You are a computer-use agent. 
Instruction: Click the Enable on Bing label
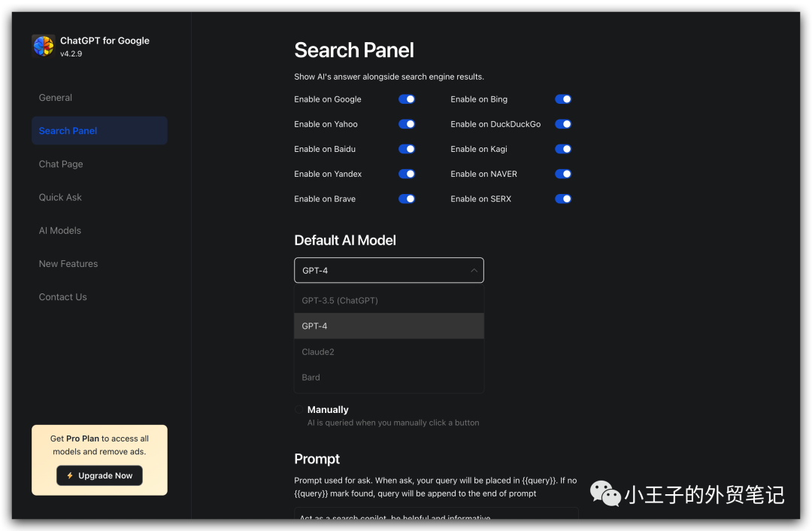[x=479, y=99]
